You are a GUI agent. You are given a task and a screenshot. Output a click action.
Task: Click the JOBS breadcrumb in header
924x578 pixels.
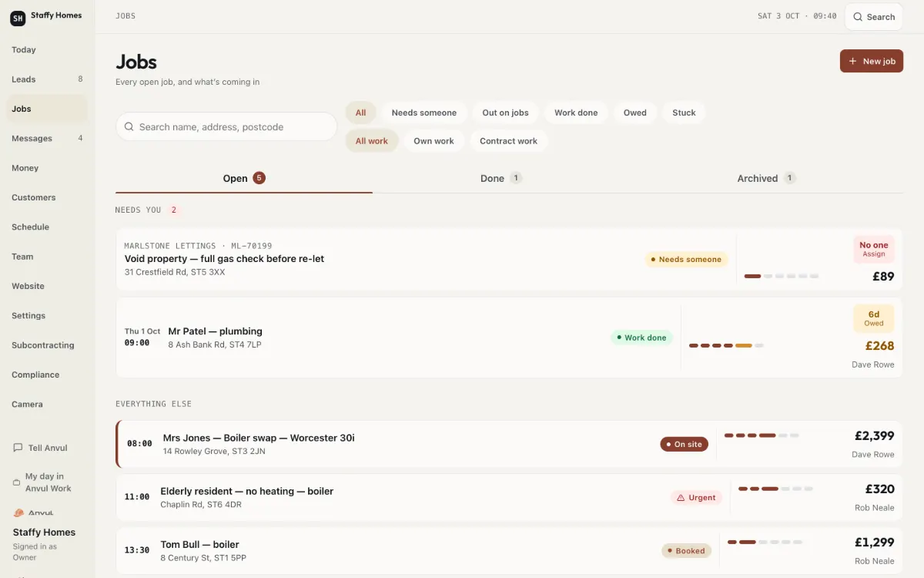click(126, 15)
